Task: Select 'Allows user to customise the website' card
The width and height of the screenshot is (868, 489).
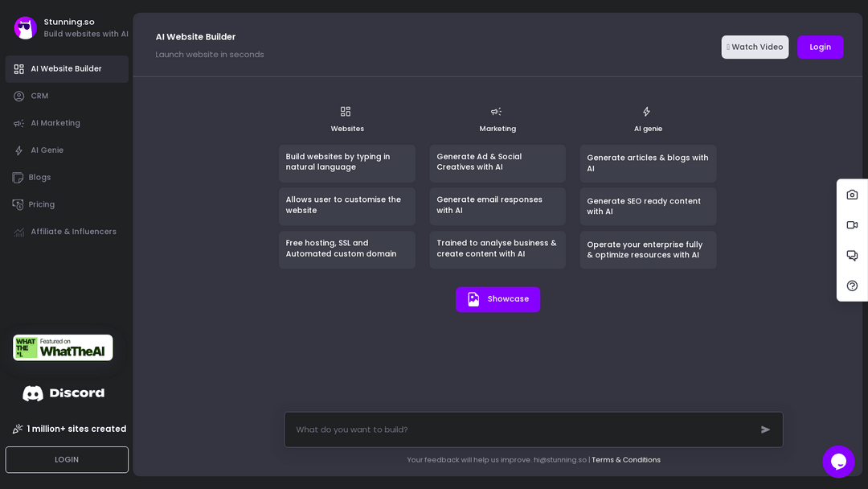Action: click(347, 206)
